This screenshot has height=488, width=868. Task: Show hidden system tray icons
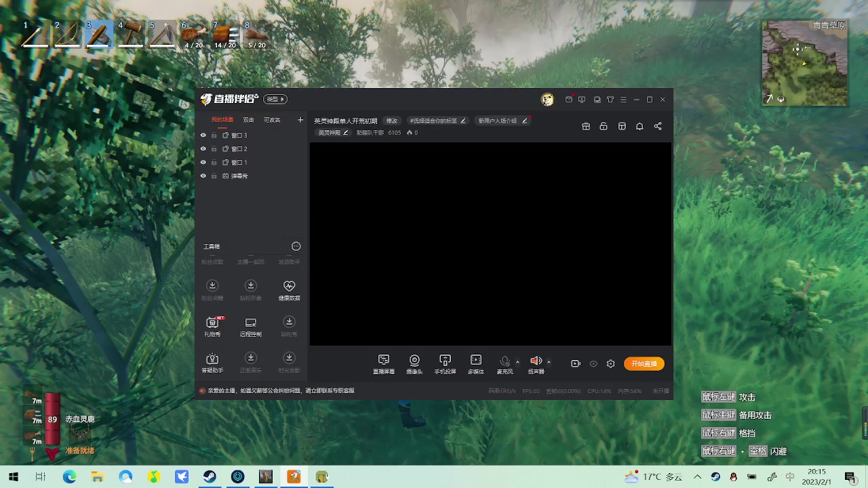[x=698, y=477]
